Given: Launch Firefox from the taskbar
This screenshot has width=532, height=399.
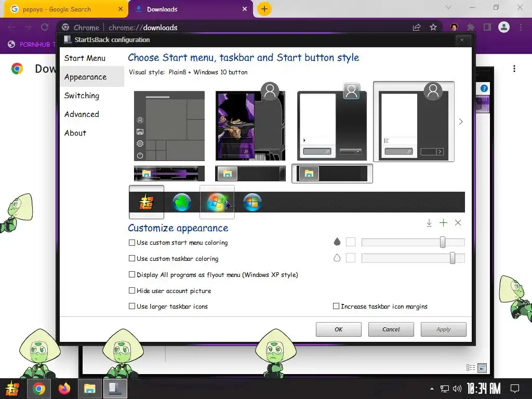Looking at the screenshot, I should (64, 389).
